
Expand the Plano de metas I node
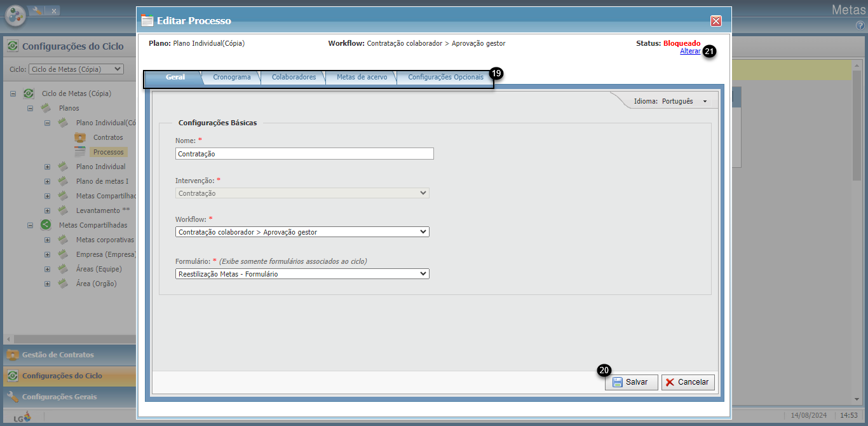[47, 181]
